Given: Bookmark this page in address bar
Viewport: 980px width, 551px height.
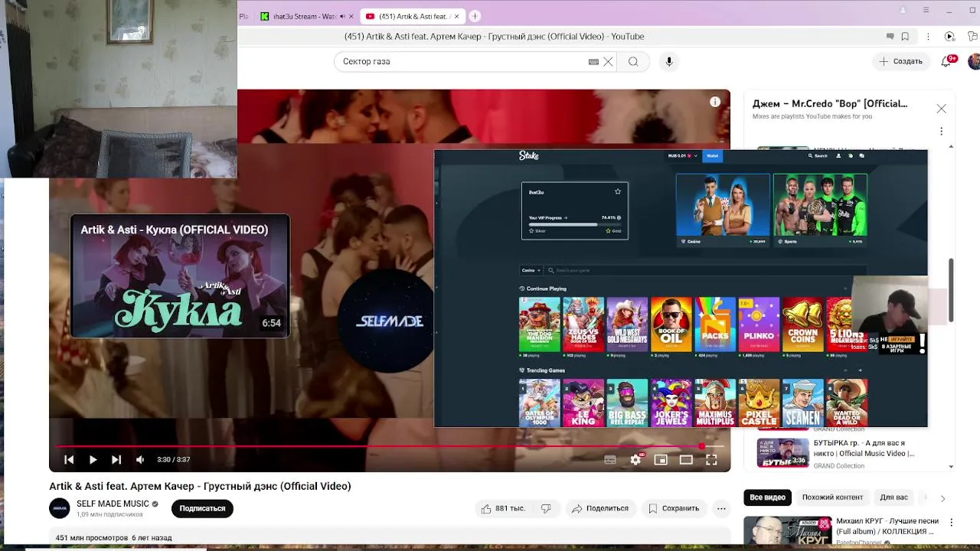Looking at the screenshot, I should (905, 36).
